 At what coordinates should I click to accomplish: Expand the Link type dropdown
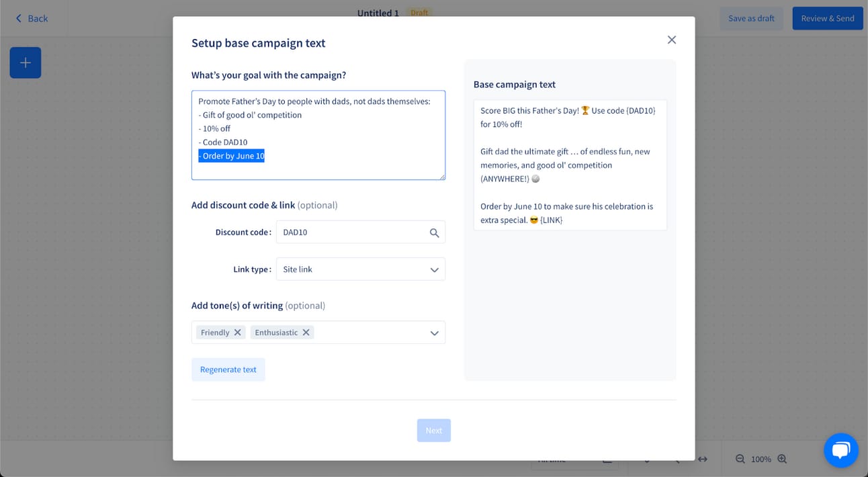point(434,269)
